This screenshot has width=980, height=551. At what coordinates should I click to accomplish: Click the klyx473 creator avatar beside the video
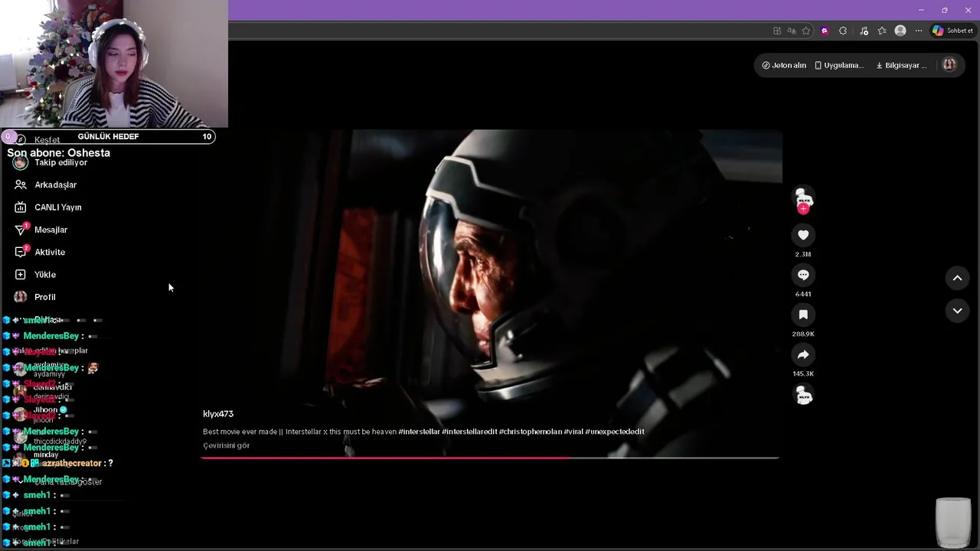click(x=803, y=195)
